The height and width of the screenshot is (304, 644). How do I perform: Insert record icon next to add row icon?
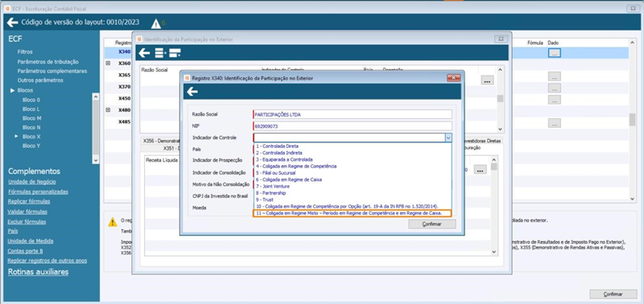[x=175, y=53]
